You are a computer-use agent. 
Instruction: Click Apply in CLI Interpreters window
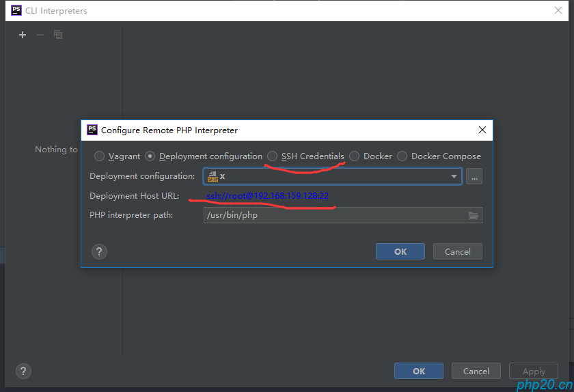534,371
